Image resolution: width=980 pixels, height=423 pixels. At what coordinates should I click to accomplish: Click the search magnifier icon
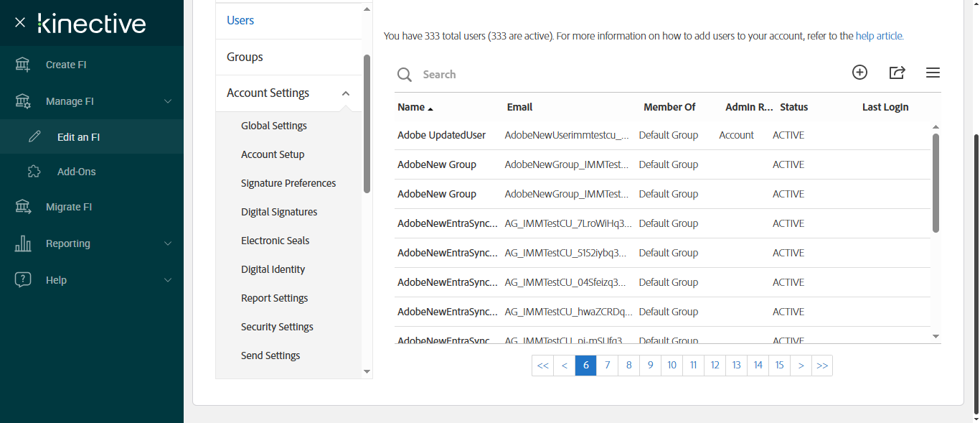(405, 75)
